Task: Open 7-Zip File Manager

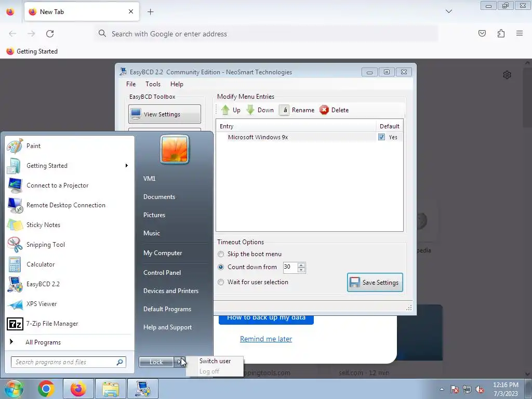Action: [x=70, y=324]
